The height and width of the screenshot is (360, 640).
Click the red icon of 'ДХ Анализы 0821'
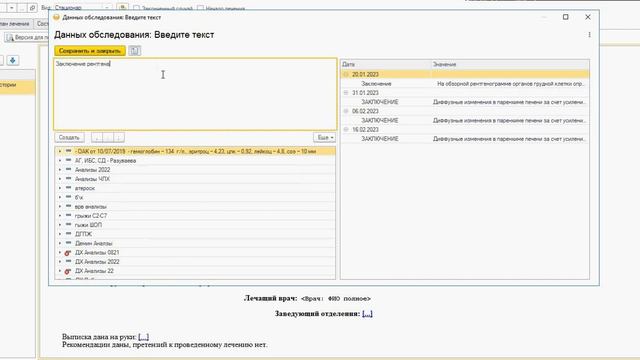point(68,253)
